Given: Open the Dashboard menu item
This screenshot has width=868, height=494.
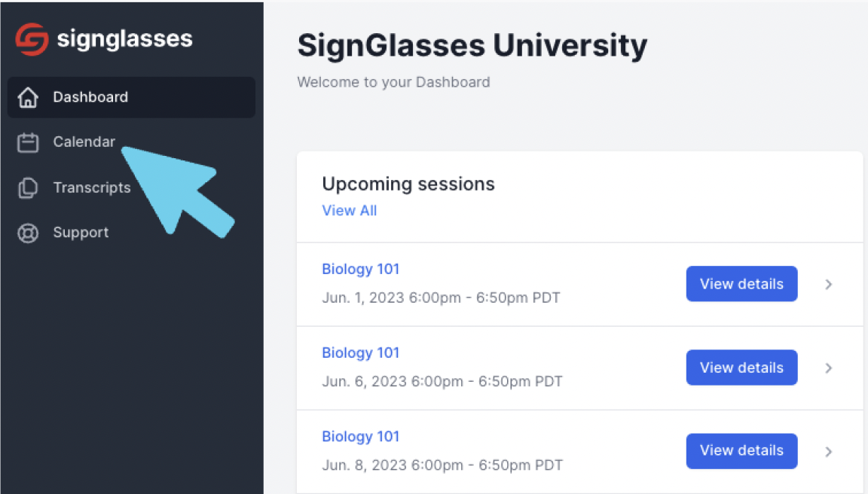Looking at the screenshot, I should click(131, 97).
